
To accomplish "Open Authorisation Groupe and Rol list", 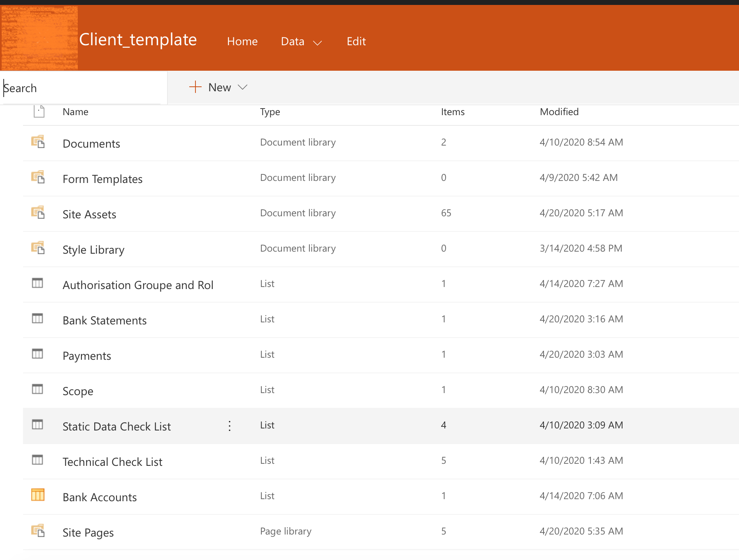I will point(138,285).
